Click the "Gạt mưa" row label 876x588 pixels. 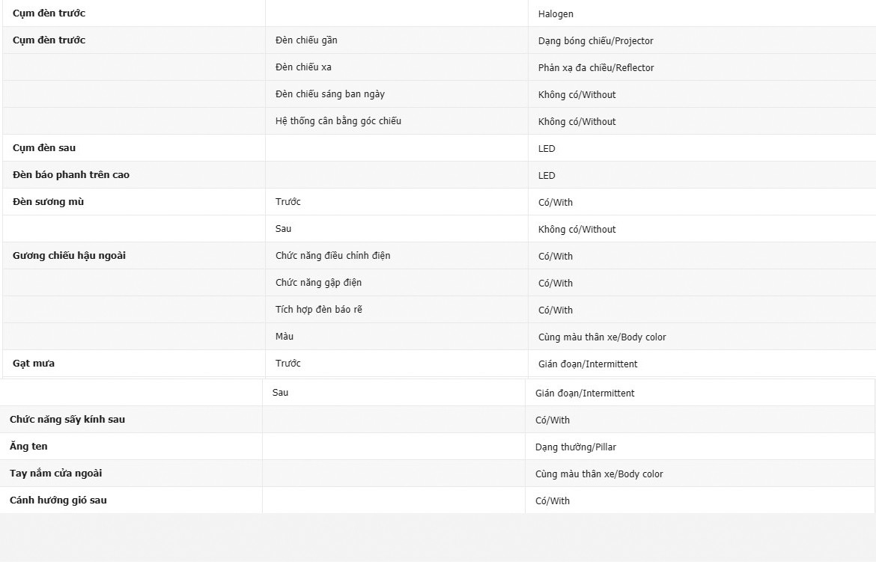[x=34, y=364]
